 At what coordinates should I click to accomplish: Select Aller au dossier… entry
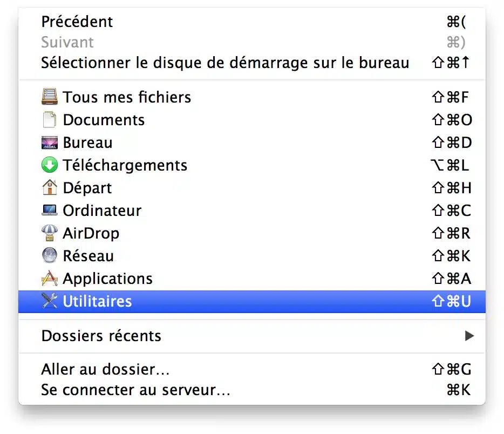pos(252,369)
